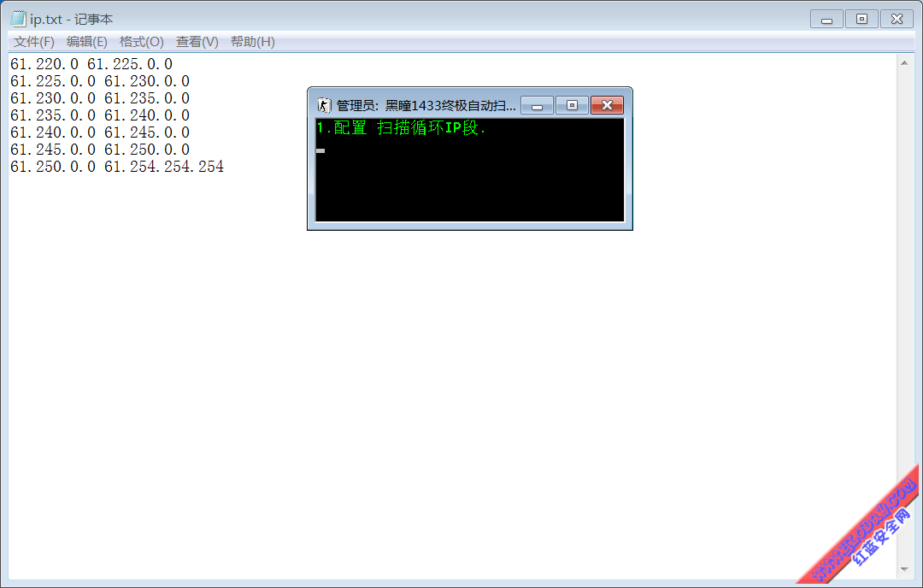Minimize the 黑瞳1433 console window
The width and height of the screenshot is (923, 588).
point(537,105)
